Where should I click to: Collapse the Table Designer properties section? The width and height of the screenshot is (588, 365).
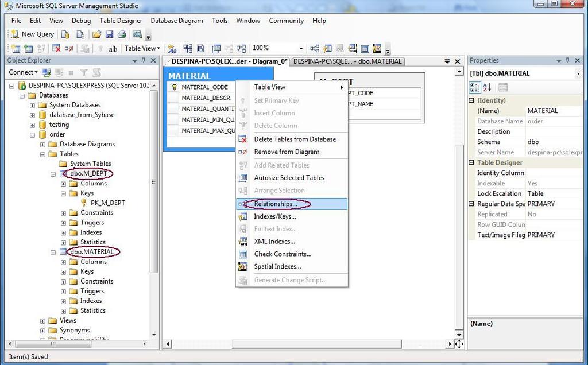[x=471, y=162]
